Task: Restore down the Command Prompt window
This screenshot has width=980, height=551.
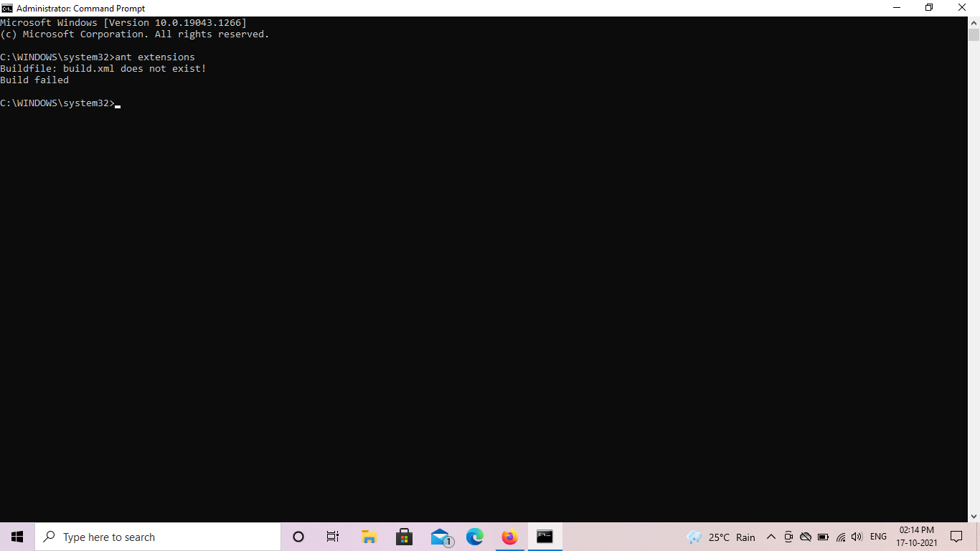Action: 929,8
